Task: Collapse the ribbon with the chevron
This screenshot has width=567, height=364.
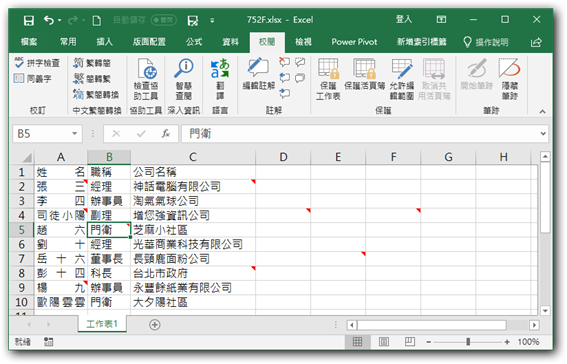Action: pyautogui.click(x=542, y=112)
